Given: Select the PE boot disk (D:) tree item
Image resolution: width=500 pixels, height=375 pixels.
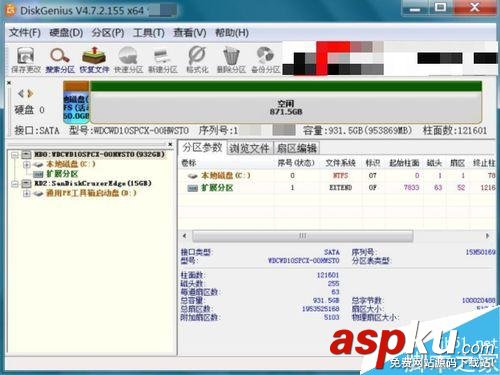Looking at the screenshot, I should [91, 193].
